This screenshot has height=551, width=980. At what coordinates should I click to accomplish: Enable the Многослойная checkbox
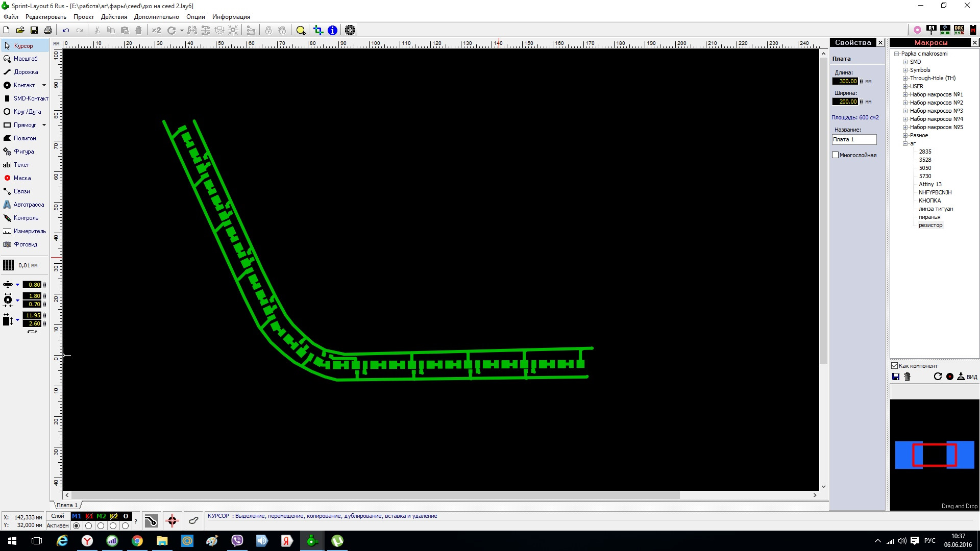[836, 155]
